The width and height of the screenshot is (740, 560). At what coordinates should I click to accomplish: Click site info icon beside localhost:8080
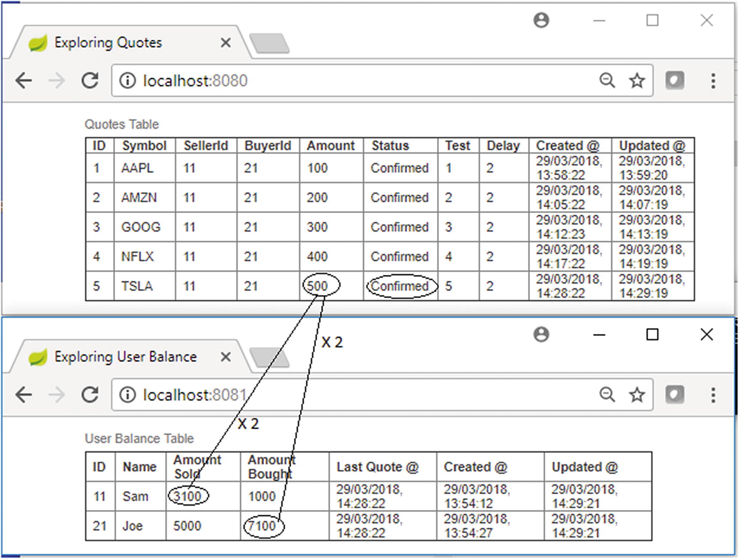pyautogui.click(x=127, y=81)
